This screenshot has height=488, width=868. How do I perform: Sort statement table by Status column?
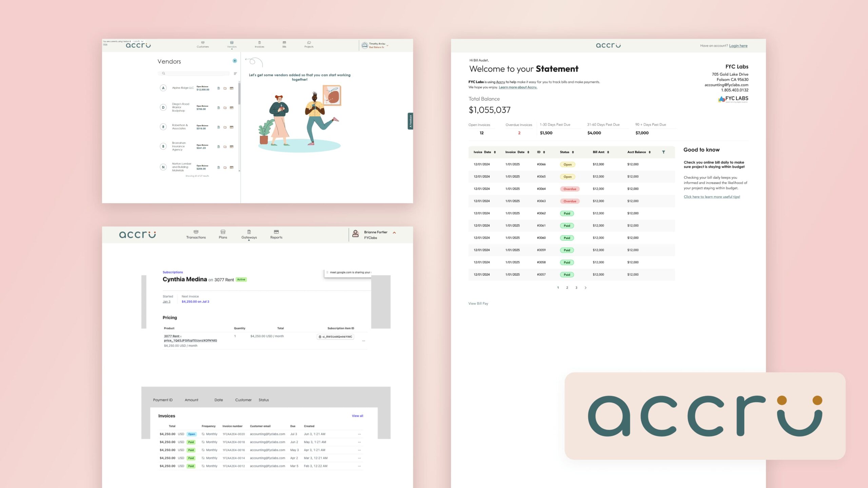coord(567,152)
